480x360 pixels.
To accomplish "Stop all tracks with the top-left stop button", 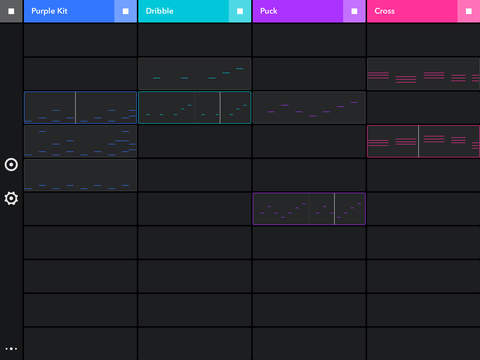I will (x=11, y=11).
